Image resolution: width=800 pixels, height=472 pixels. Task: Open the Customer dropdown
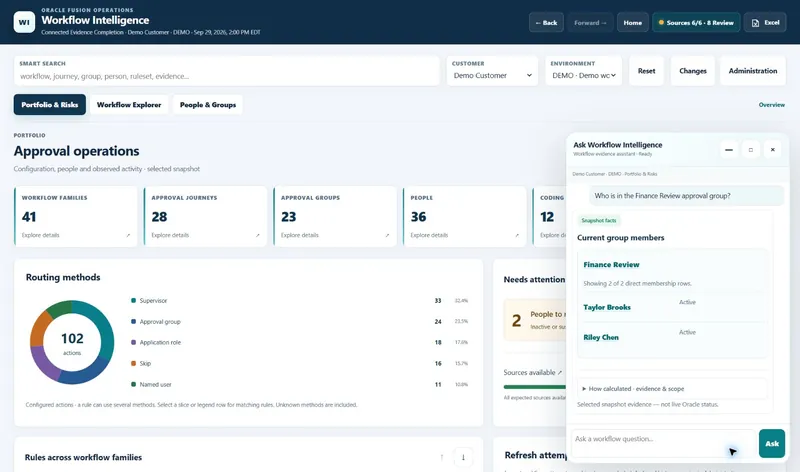[492, 76]
